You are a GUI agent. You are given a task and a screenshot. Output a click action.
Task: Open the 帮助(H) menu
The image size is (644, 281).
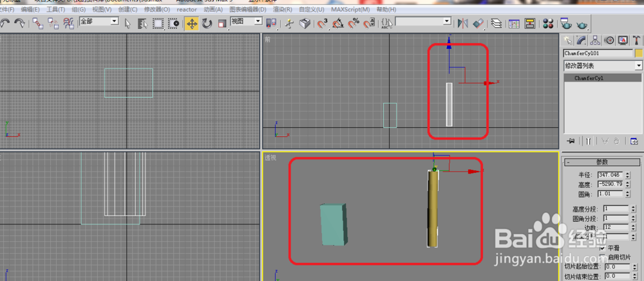pyautogui.click(x=386, y=10)
